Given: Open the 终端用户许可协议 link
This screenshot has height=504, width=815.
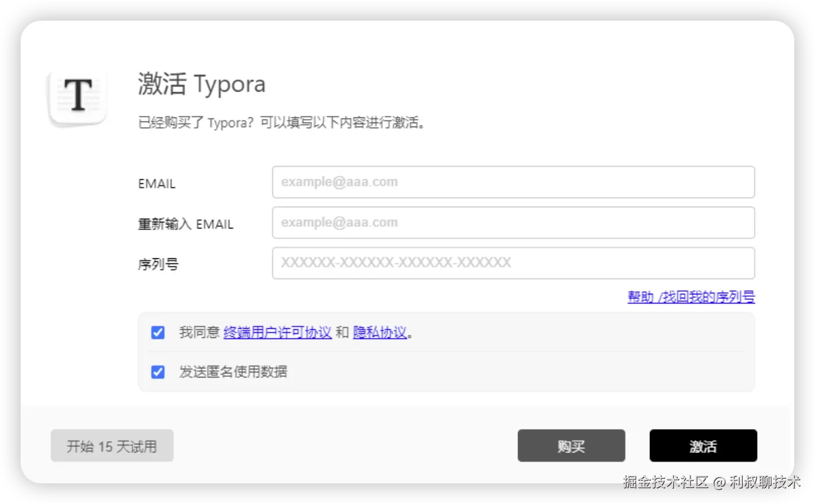Looking at the screenshot, I should pyautogui.click(x=277, y=332).
